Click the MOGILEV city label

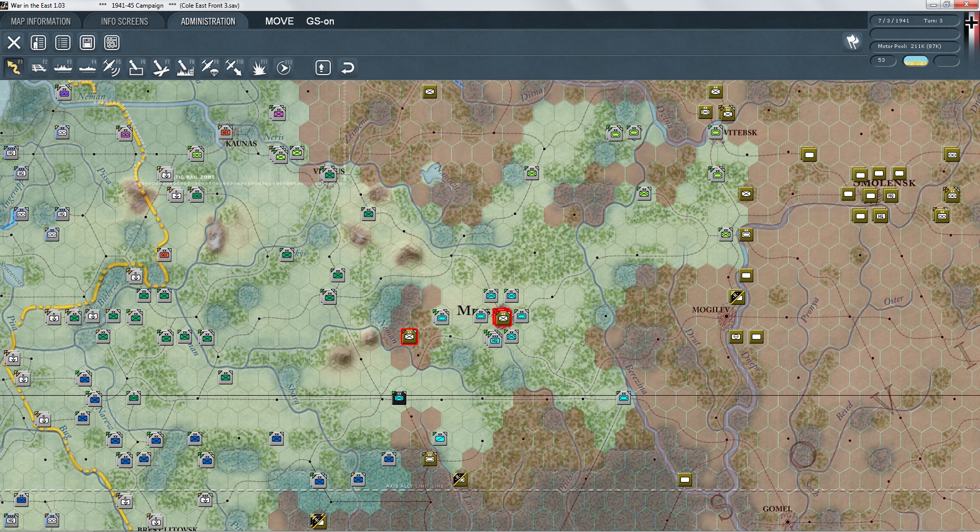coord(711,310)
